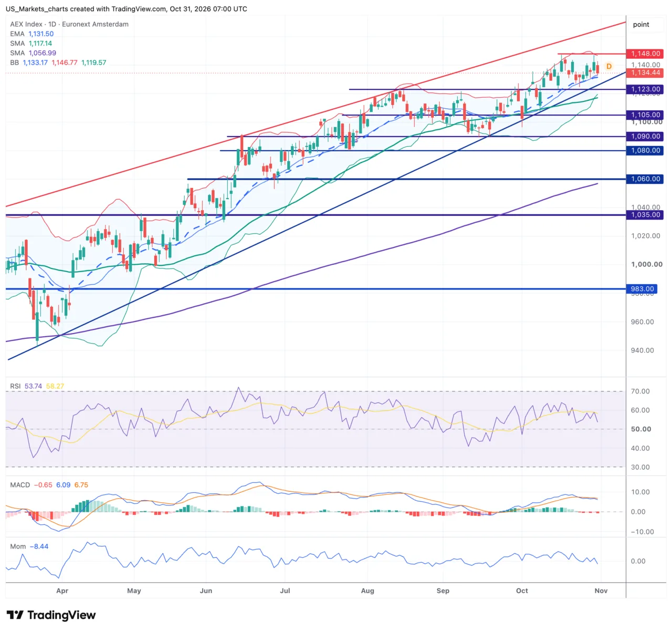Select the 1,105.00 horizontal line label
This screenshot has height=632, width=672.
click(x=645, y=115)
